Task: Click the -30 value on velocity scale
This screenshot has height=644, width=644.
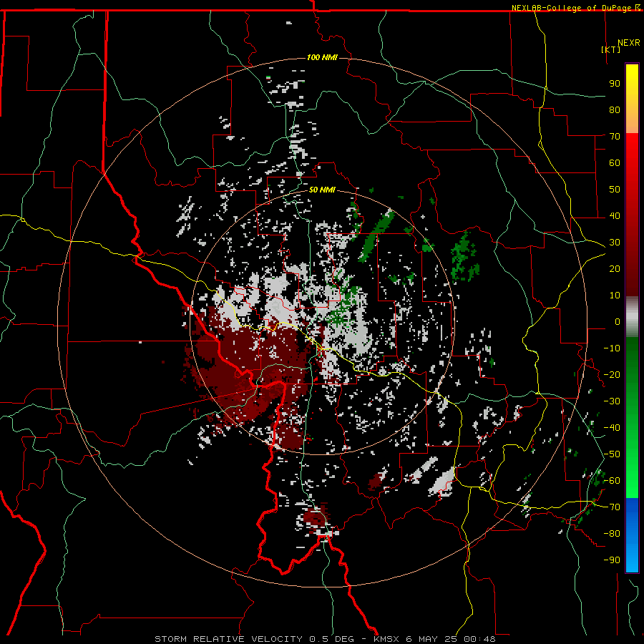Action: coord(612,401)
